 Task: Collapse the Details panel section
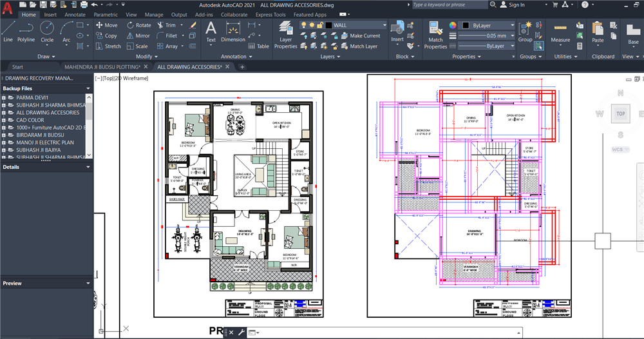coord(88,167)
